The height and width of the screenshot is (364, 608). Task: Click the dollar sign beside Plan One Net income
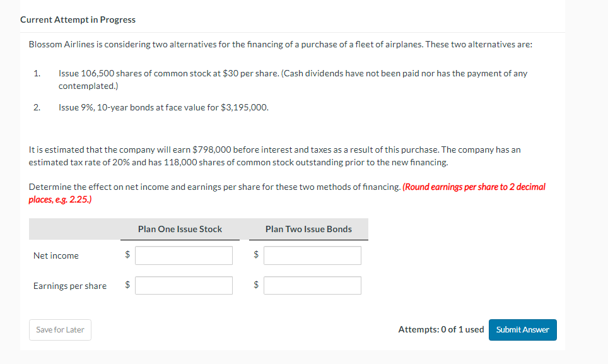click(x=127, y=255)
